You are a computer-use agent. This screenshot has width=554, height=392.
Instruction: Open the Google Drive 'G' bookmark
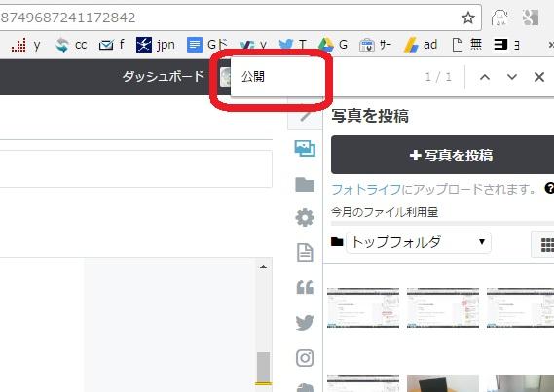point(333,45)
